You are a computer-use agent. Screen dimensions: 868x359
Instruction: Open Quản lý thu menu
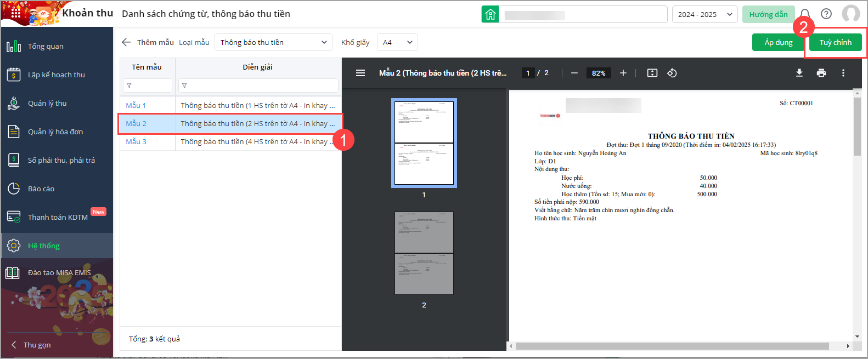(57, 103)
